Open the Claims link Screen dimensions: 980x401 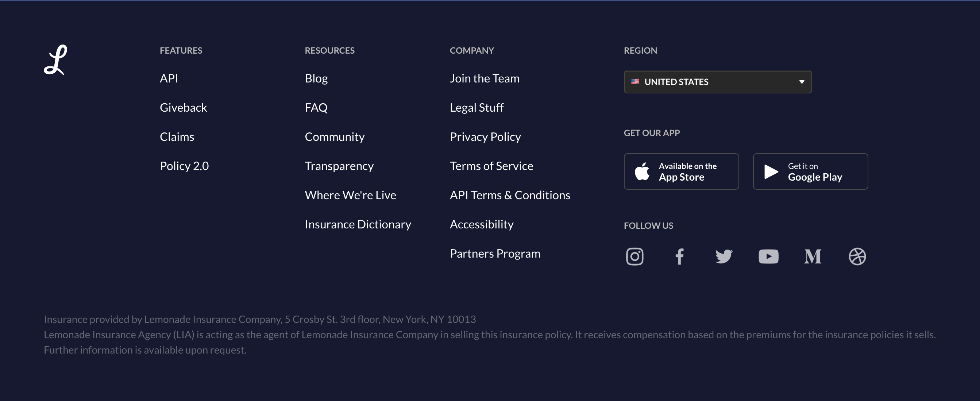[x=177, y=136]
